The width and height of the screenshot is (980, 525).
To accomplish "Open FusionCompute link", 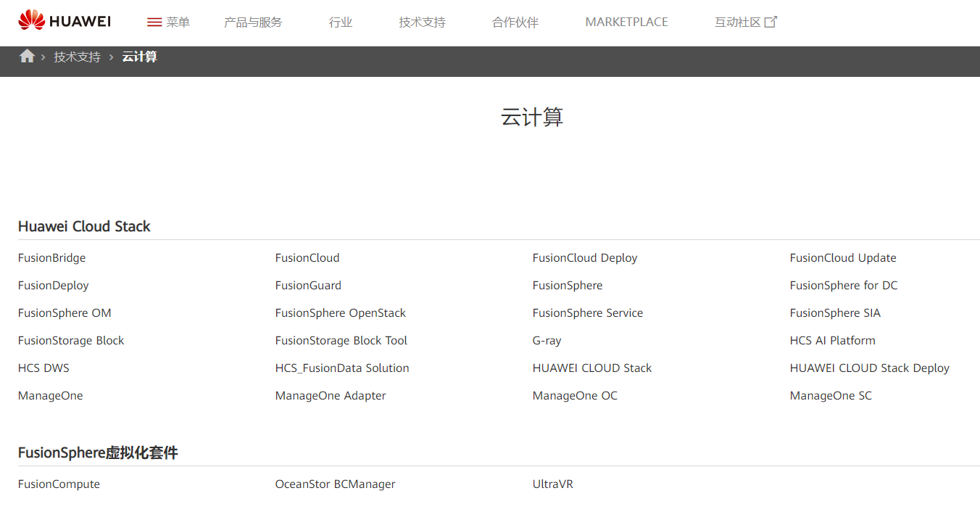I will [x=59, y=484].
